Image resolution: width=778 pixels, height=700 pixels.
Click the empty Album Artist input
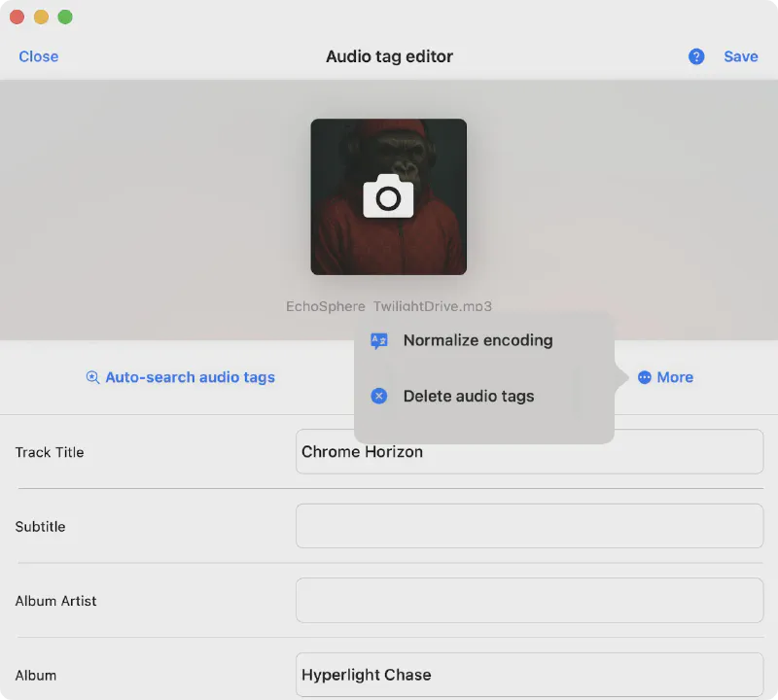click(x=529, y=601)
